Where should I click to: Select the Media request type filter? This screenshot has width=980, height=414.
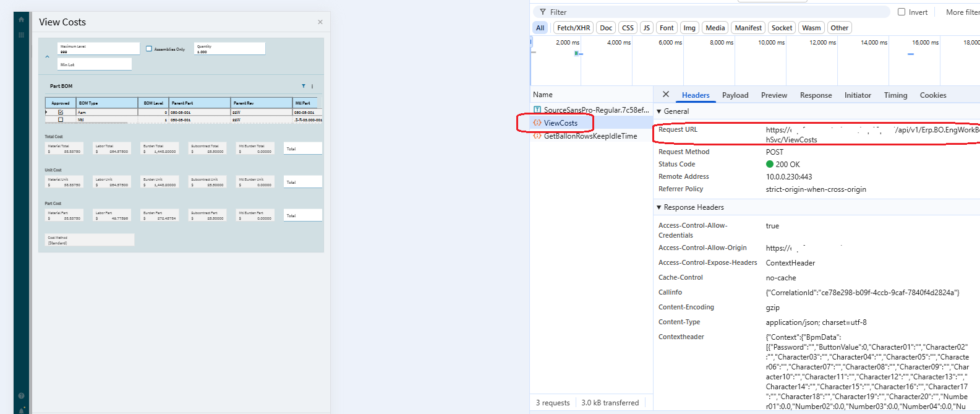[715, 28]
